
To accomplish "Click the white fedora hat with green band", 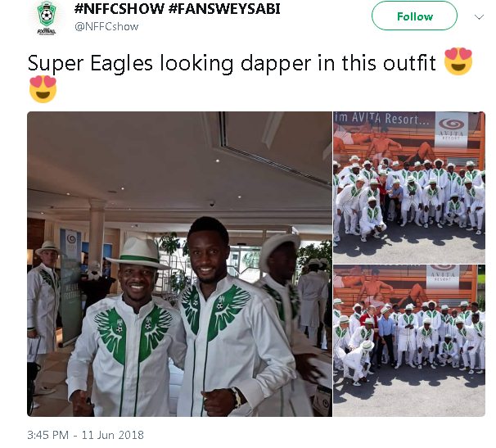I will click(x=138, y=254).
